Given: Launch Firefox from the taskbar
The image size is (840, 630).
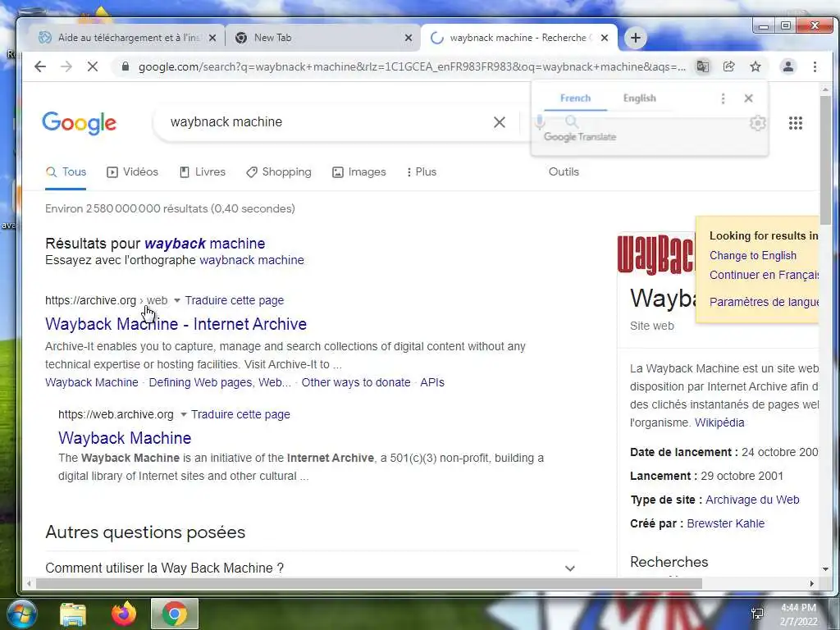Looking at the screenshot, I should 123,614.
